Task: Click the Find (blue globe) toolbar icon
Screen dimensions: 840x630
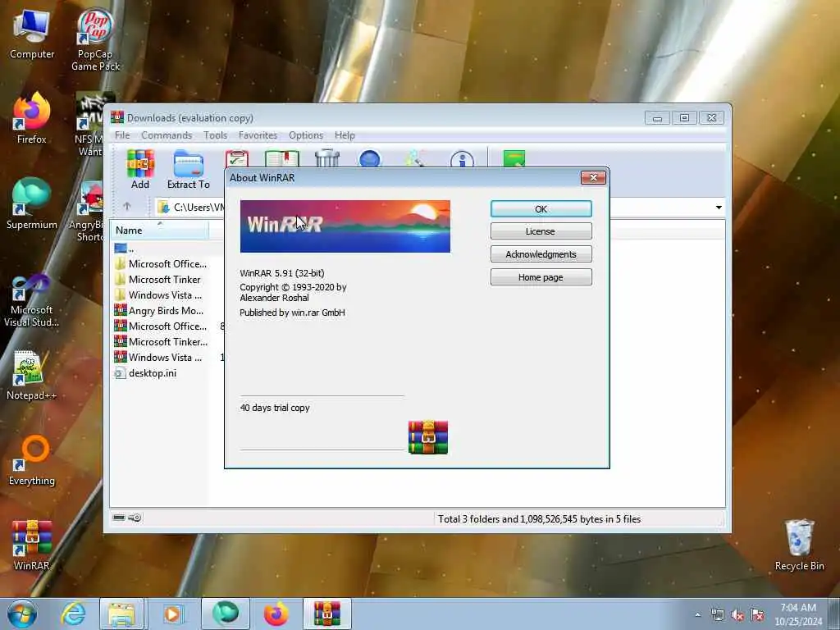Action: (370, 158)
